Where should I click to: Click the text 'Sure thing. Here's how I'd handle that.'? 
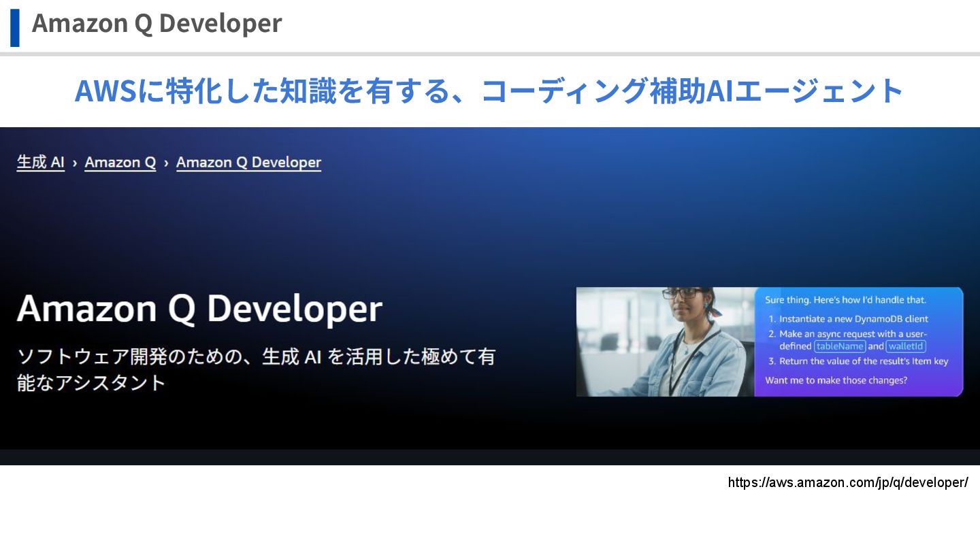pos(845,299)
